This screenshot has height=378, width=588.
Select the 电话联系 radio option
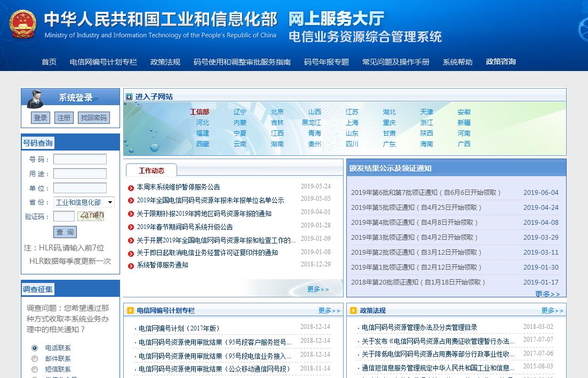click(35, 348)
